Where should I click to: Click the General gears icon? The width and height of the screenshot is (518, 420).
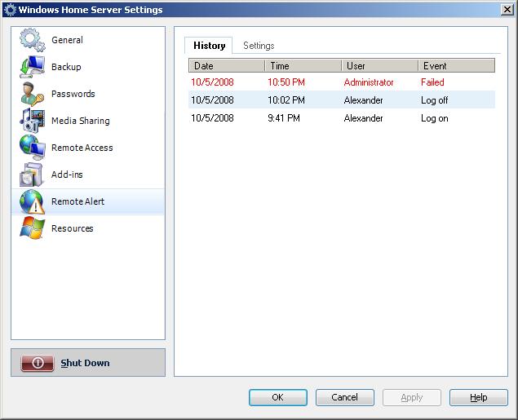[32, 40]
